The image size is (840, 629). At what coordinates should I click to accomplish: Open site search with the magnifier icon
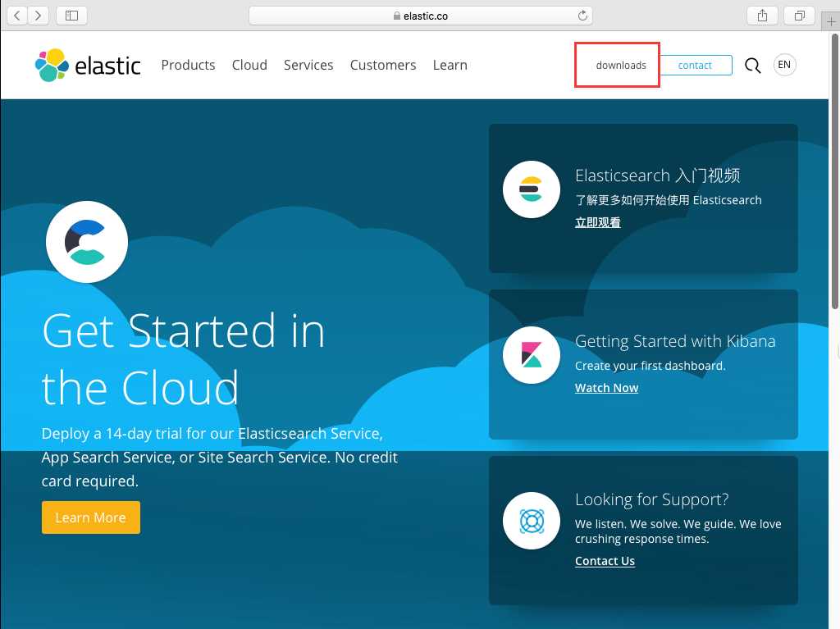pos(753,66)
